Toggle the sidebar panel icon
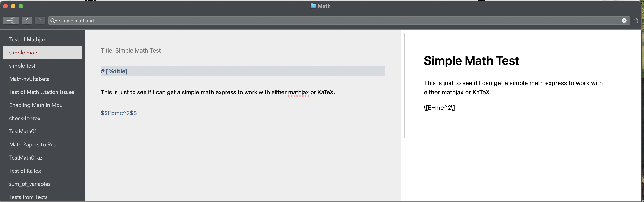 [11, 20]
